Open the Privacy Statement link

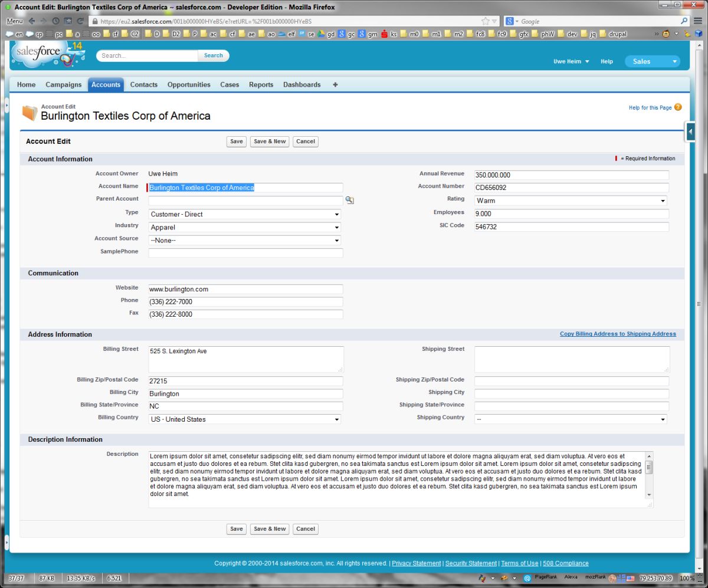pos(417,563)
